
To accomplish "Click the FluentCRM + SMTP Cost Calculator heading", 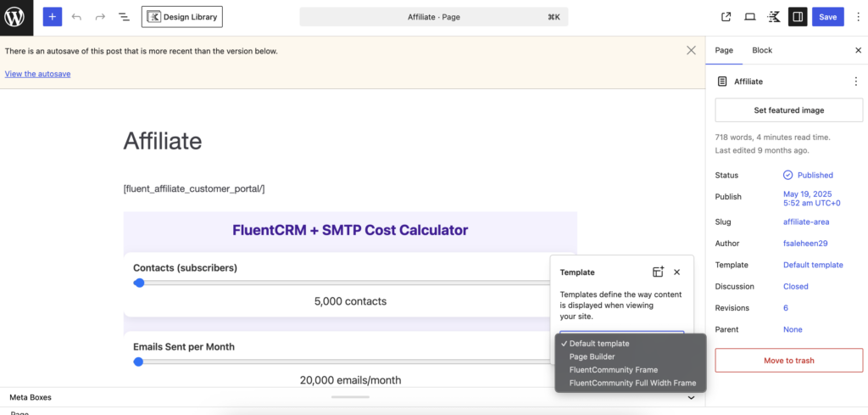I will pos(350,230).
